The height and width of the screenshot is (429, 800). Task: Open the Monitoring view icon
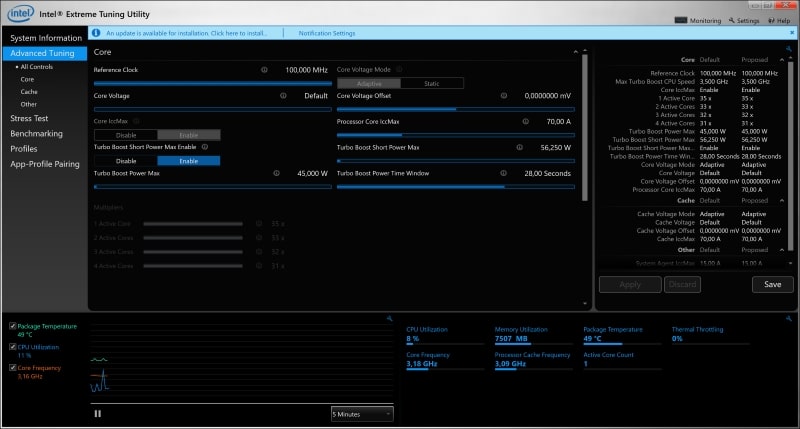(681, 20)
